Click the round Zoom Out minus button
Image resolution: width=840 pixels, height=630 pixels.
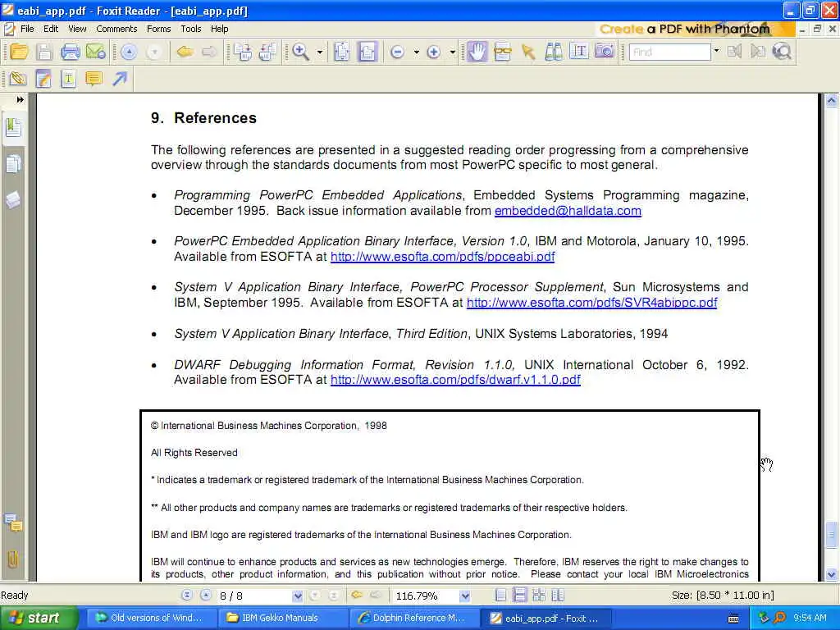click(398, 52)
